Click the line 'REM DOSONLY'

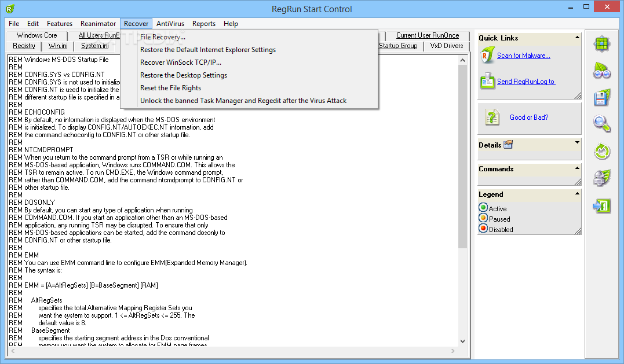32,203
